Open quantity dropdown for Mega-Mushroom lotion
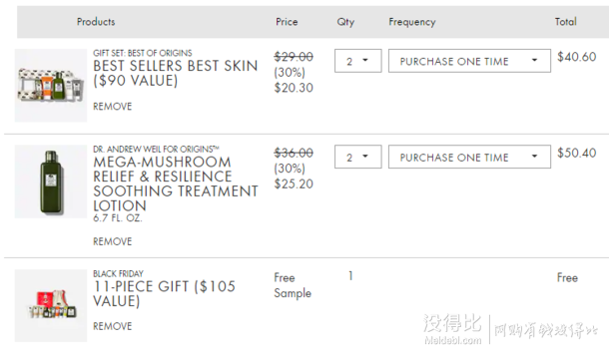609x364 pixels. pos(358,157)
